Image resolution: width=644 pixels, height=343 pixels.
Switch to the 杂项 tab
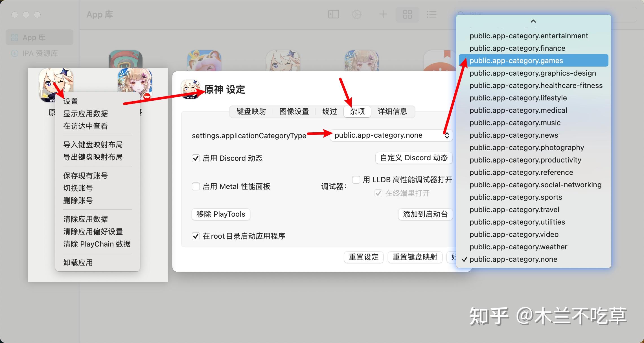tap(357, 111)
